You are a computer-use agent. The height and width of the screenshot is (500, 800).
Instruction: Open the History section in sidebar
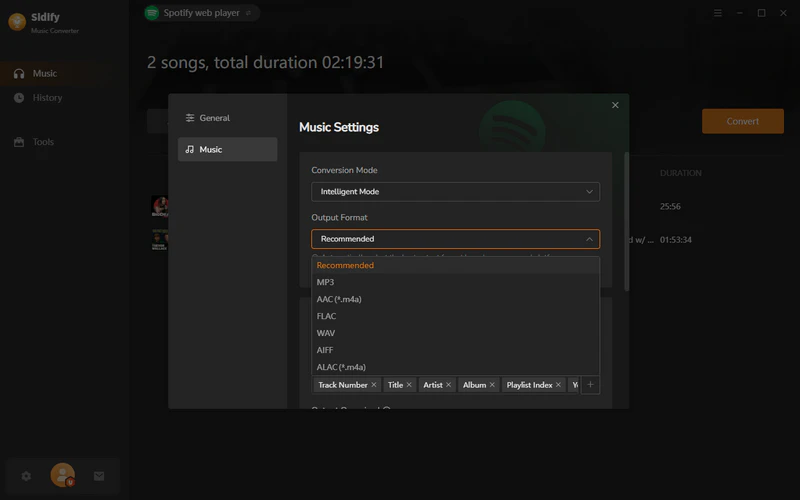(64, 97)
